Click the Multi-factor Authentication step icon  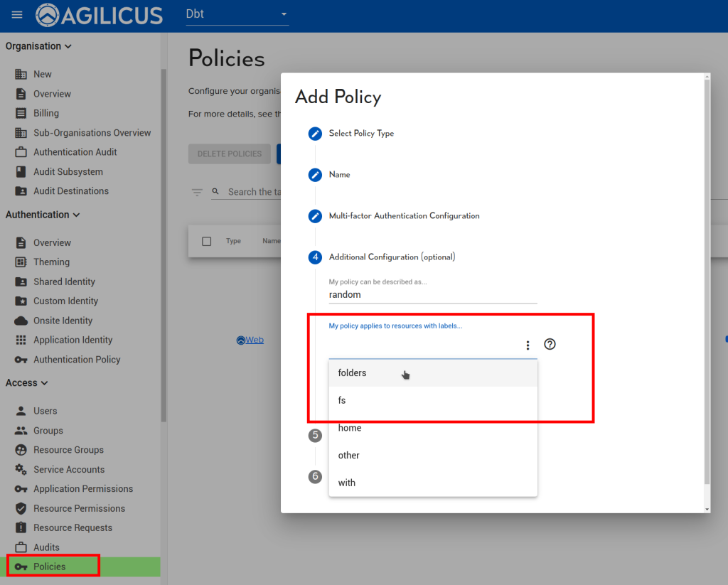pos(315,216)
